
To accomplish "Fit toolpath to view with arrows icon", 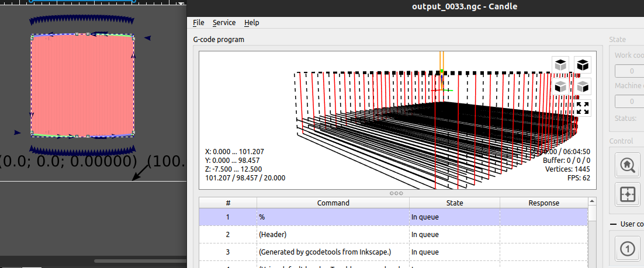I will (x=583, y=108).
